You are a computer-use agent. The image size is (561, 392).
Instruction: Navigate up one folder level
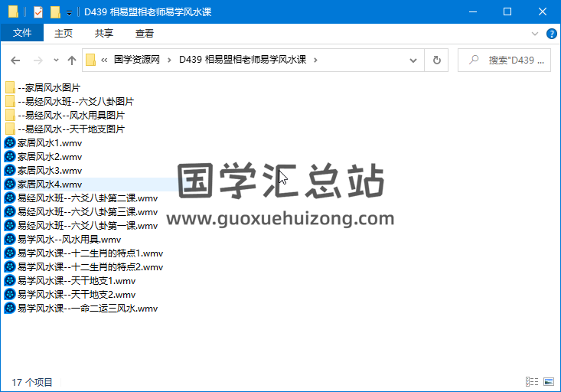click(x=72, y=60)
